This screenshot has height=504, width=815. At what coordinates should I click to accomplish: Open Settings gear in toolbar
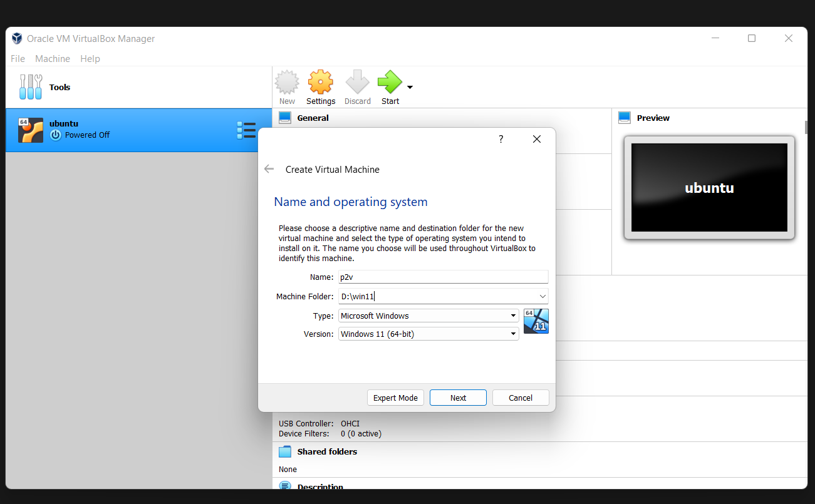(321, 82)
